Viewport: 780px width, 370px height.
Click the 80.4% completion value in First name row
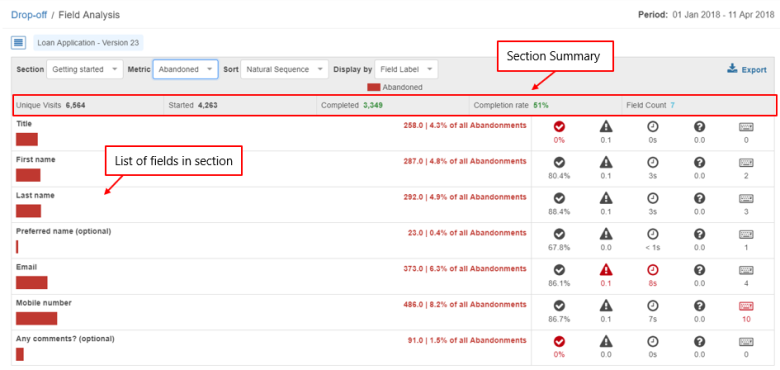(x=559, y=176)
